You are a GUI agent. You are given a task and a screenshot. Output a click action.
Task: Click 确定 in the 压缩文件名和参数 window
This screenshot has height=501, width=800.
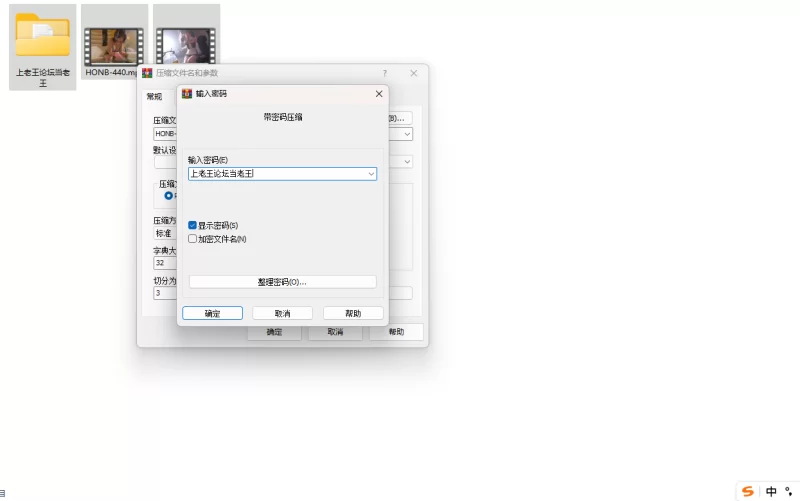click(x=274, y=333)
